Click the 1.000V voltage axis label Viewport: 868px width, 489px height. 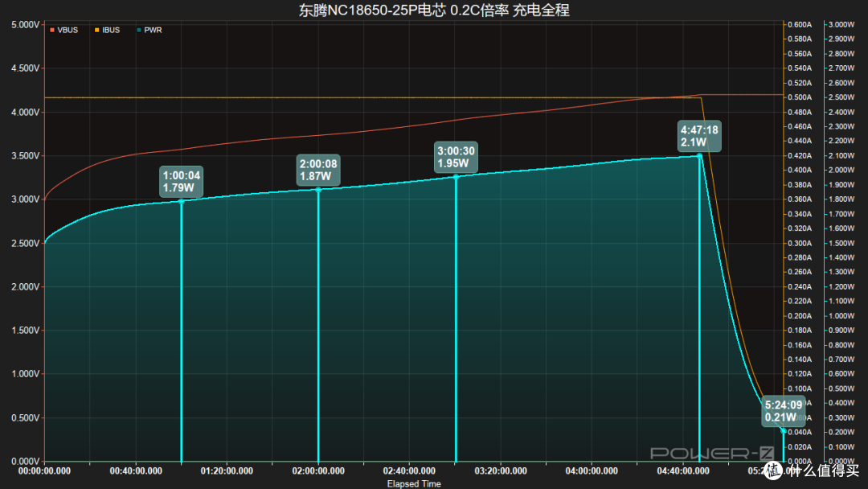(x=25, y=374)
